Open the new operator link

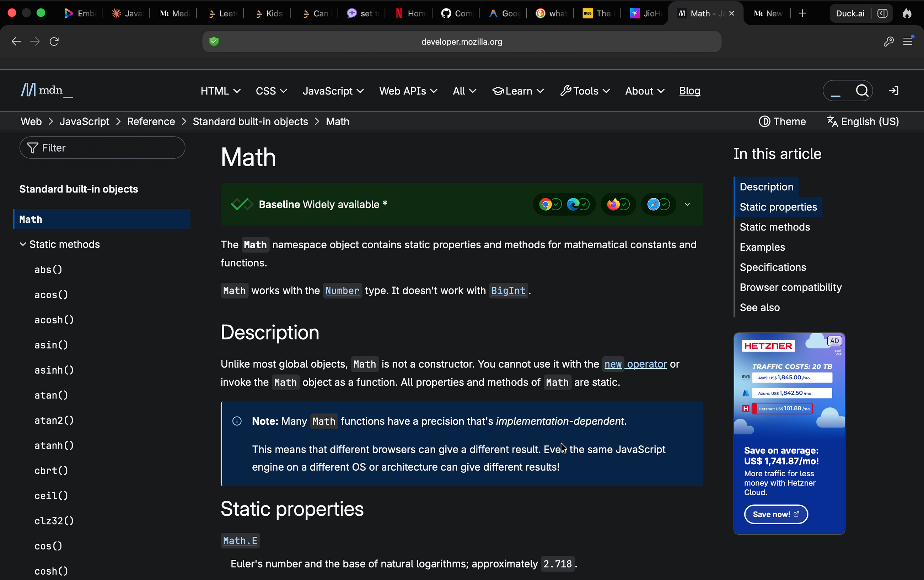tap(635, 364)
